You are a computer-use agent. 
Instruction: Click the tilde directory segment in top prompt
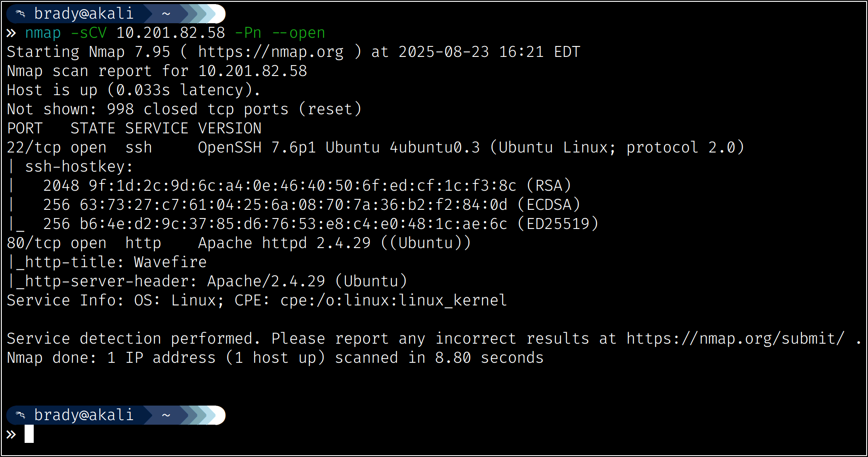pyautogui.click(x=166, y=14)
